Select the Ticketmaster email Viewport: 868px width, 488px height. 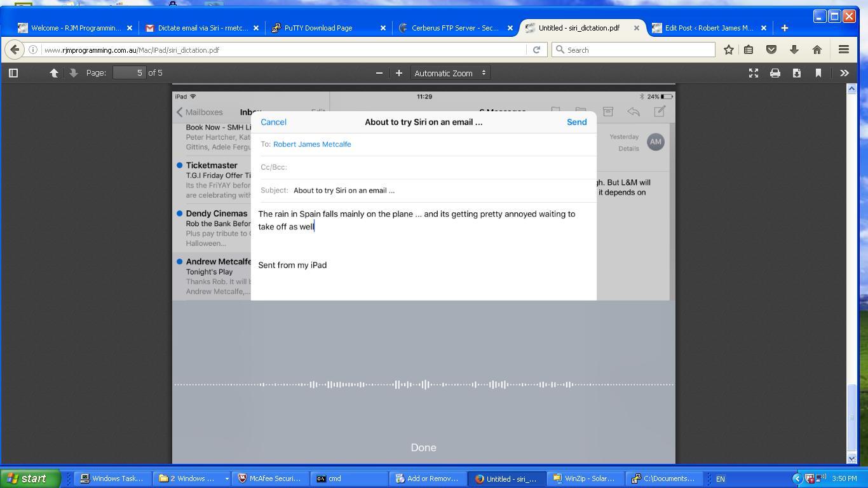pyautogui.click(x=212, y=180)
